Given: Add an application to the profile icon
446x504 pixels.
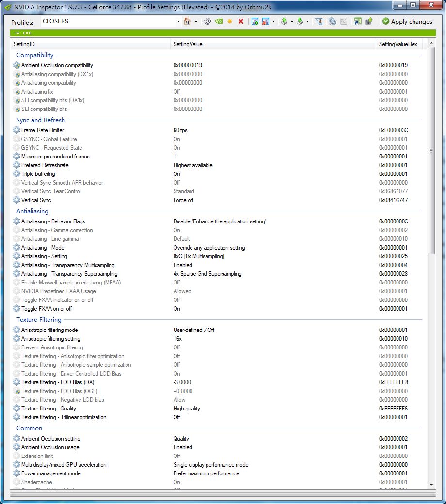Looking at the screenshot, I should [255, 21].
